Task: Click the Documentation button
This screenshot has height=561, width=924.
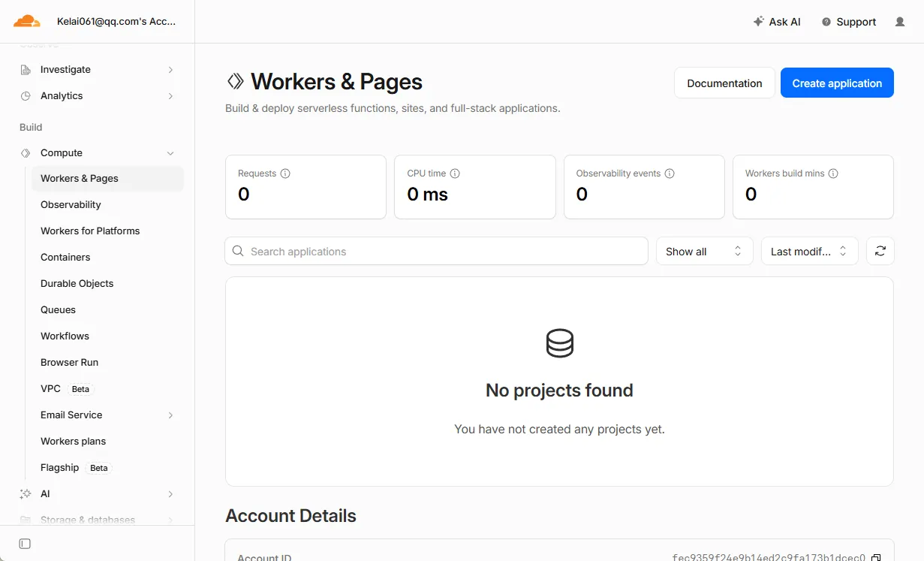Action: 724,83
